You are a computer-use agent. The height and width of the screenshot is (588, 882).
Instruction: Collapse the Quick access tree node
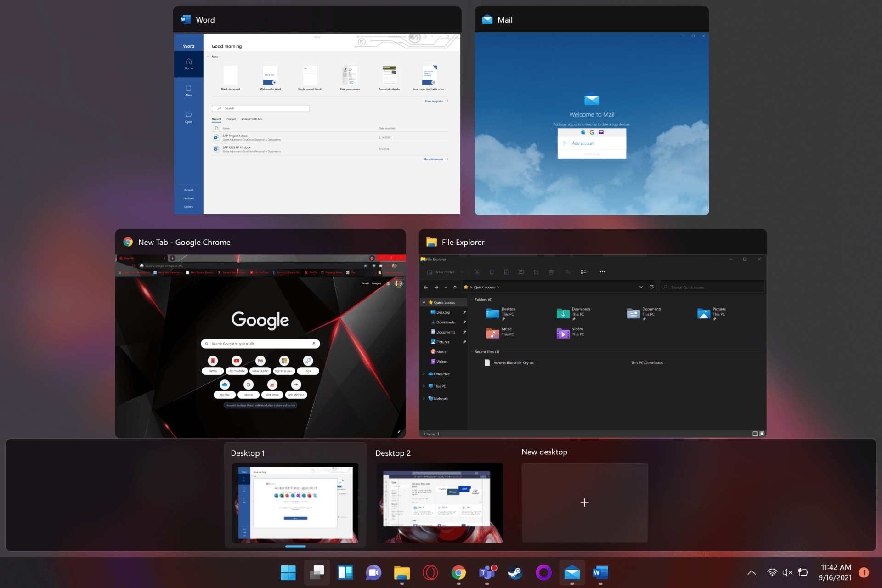pos(424,302)
